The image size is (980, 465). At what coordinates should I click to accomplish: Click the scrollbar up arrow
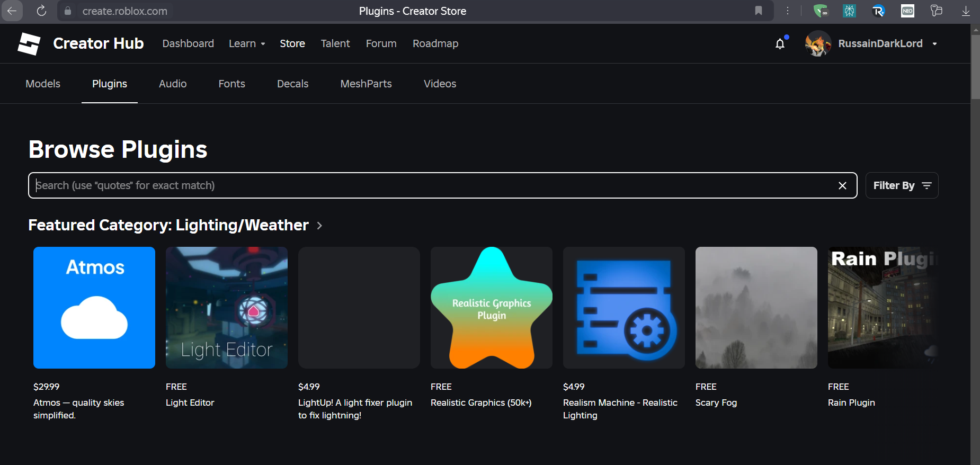975,30
